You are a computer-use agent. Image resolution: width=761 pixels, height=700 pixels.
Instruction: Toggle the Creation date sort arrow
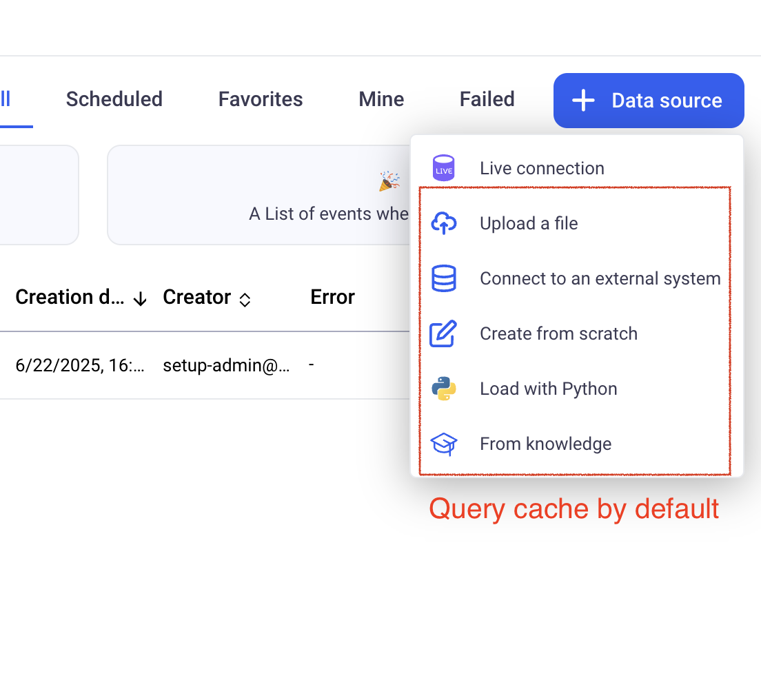[141, 298]
